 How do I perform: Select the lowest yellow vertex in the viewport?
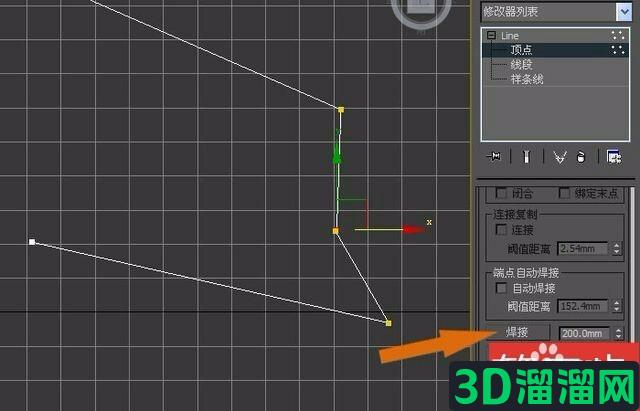388,323
